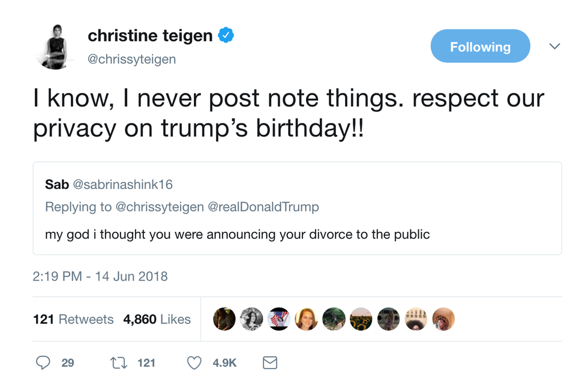Click the reply speech bubble icon

(x=43, y=363)
